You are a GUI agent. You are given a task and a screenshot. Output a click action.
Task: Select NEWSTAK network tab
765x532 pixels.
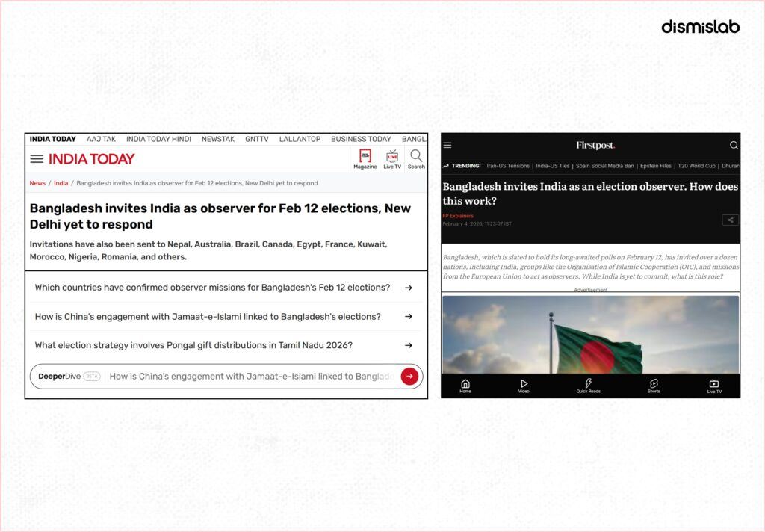tap(218, 139)
